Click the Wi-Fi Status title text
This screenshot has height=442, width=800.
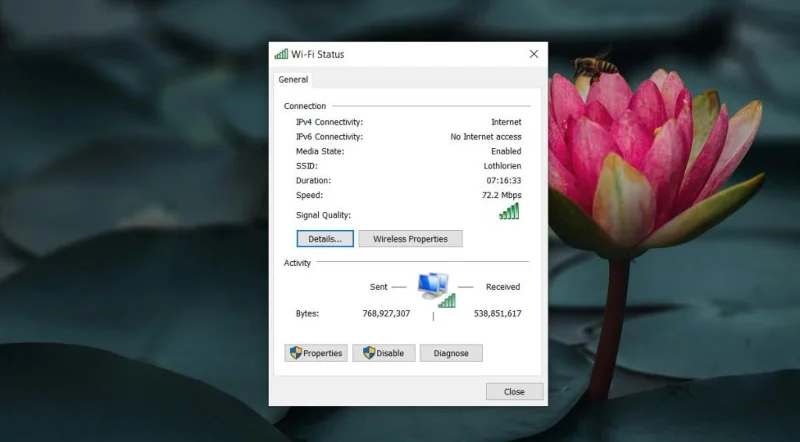[x=318, y=54]
